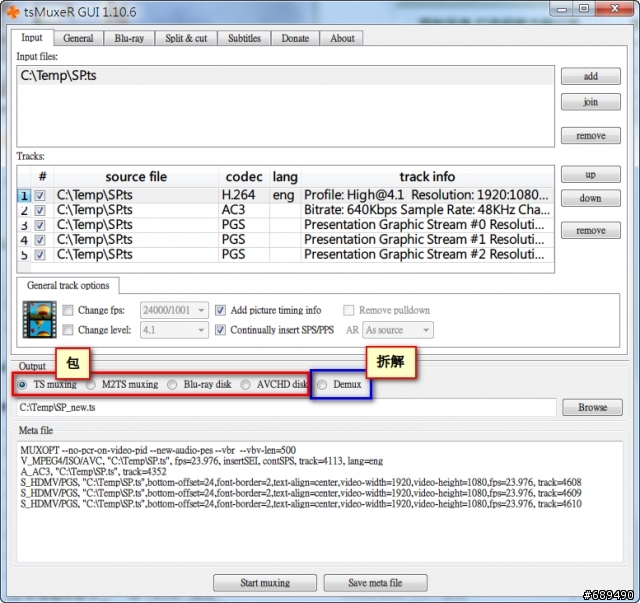Enable the Change level checkbox
This screenshot has width=640, height=603.
pyautogui.click(x=68, y=330)
